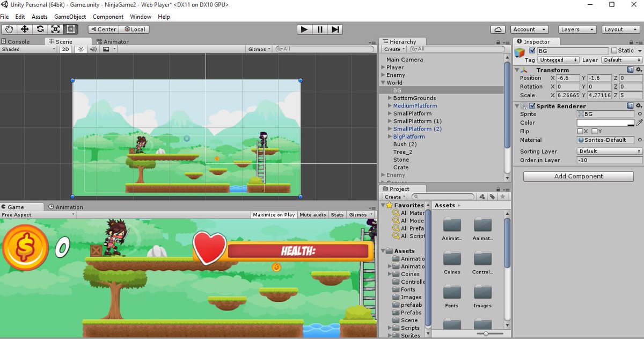
Task: Toggle Sprite Renderer enabled checkbox
Action: click(532, 106)
